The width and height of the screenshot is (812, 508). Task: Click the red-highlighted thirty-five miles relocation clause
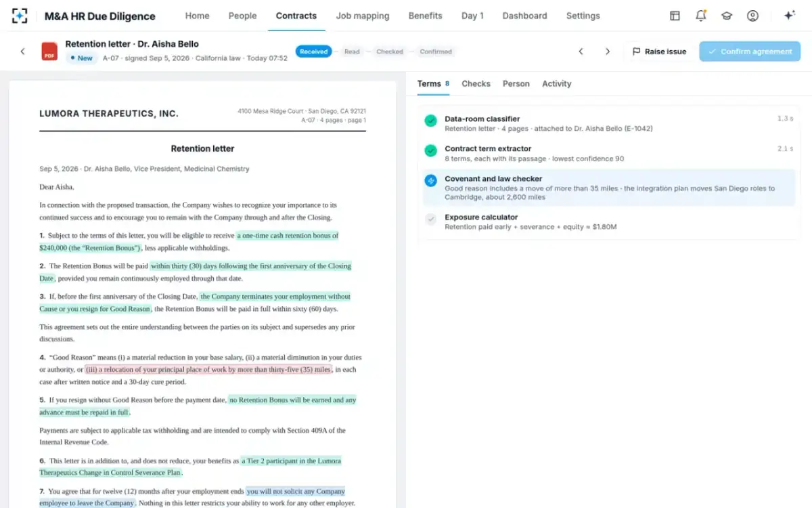pos(209,370)
